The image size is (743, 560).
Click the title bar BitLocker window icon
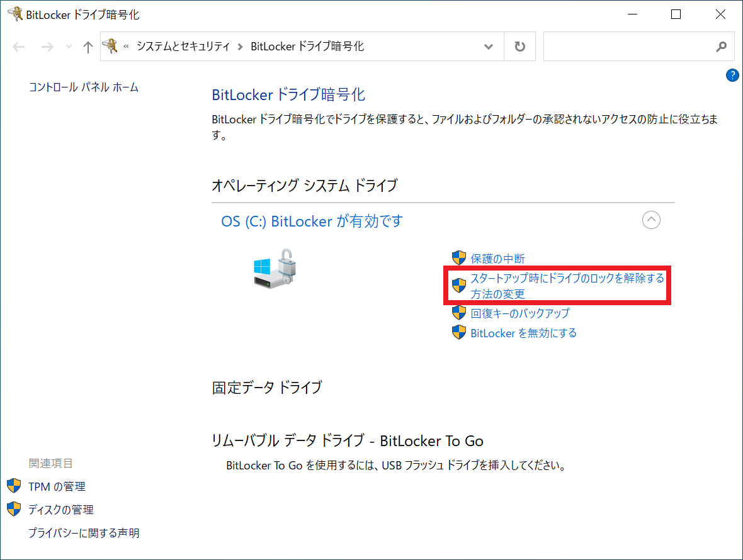(x=15, y=14)
